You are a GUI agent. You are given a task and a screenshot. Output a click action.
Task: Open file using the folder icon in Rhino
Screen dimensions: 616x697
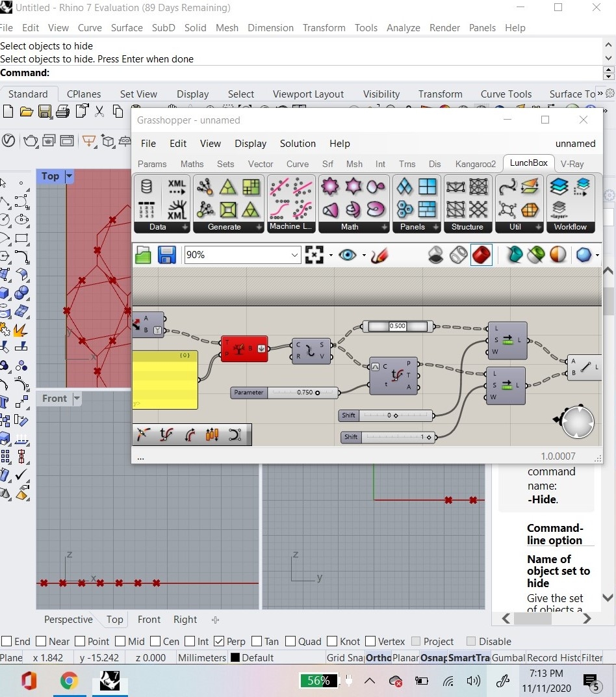pyautogui.click(x=26, y=111)
